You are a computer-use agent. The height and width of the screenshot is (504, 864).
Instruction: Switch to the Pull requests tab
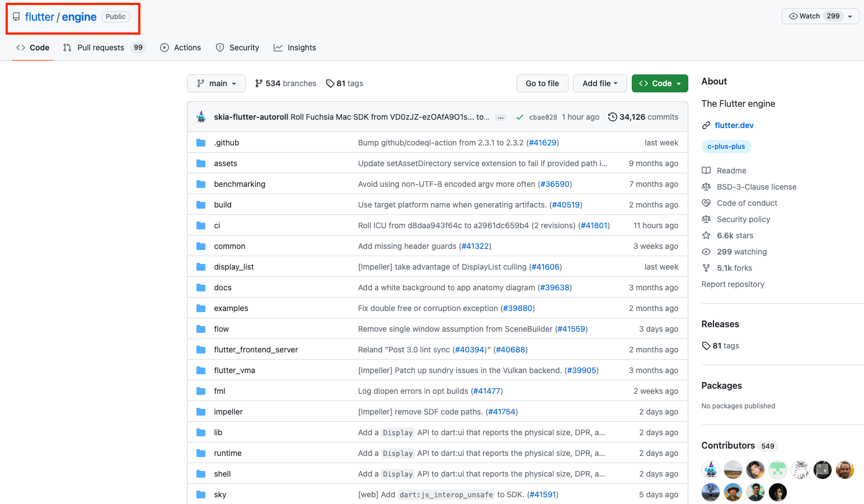pyautogui.click(x=101, y=48)
